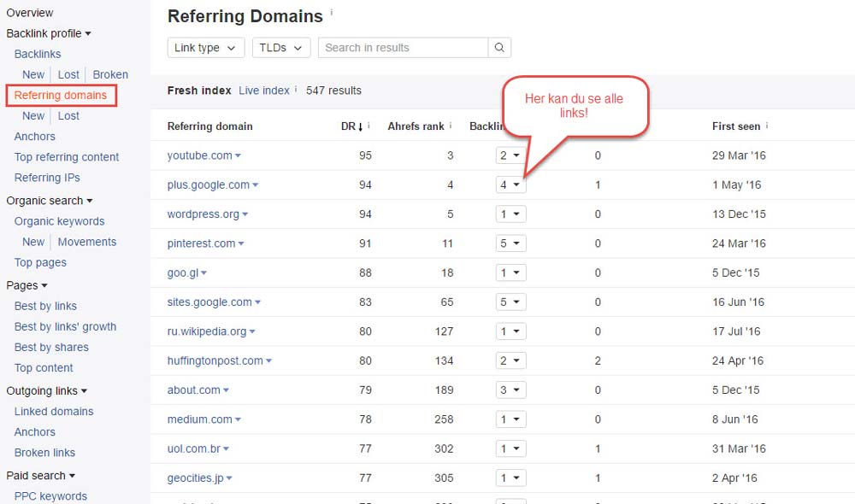Open Best by links
The width and height of the screenshot is (855, 504).
tap(45, 306)
